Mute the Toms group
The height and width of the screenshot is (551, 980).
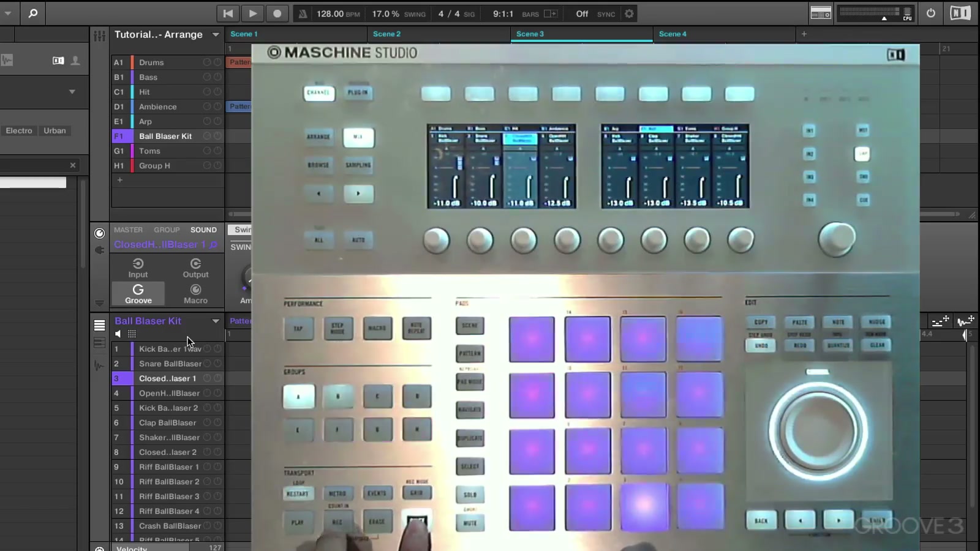207,151
